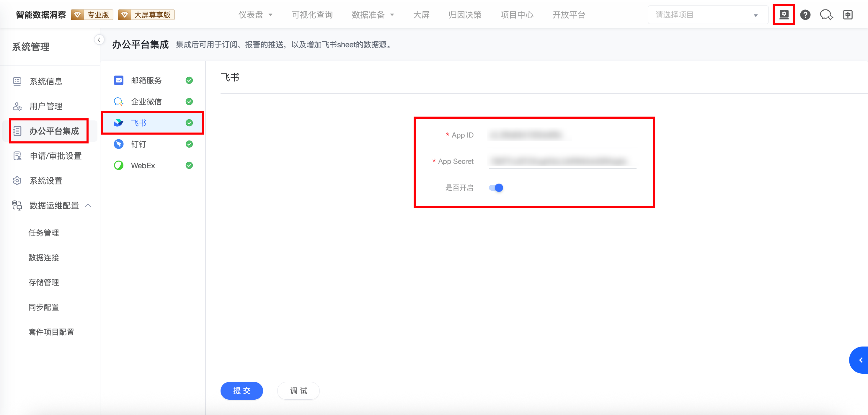Open the 邮箱服务 mail icon
The height and width of the screenshot is (415, 868).
tap(119, 80)
